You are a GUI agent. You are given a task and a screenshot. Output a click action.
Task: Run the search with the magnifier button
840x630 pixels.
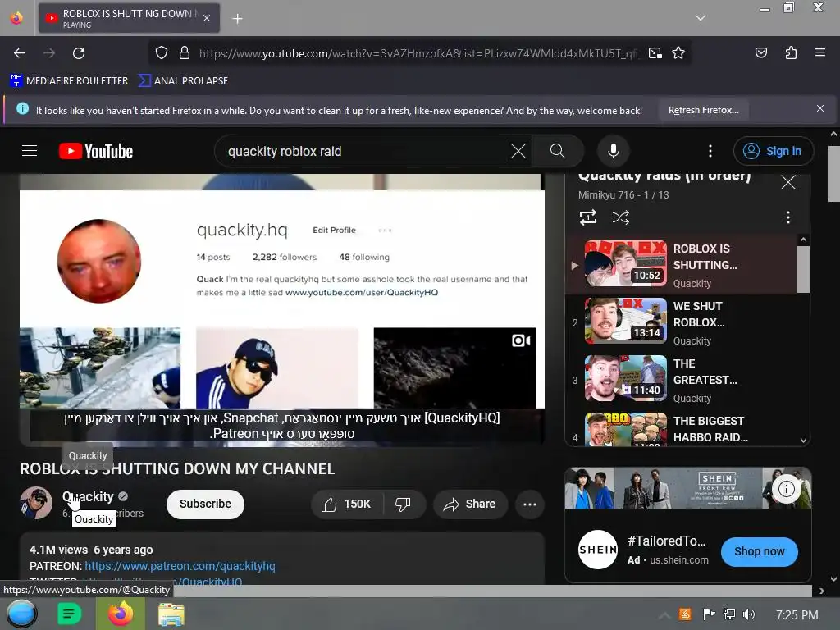tap(557, 151)
